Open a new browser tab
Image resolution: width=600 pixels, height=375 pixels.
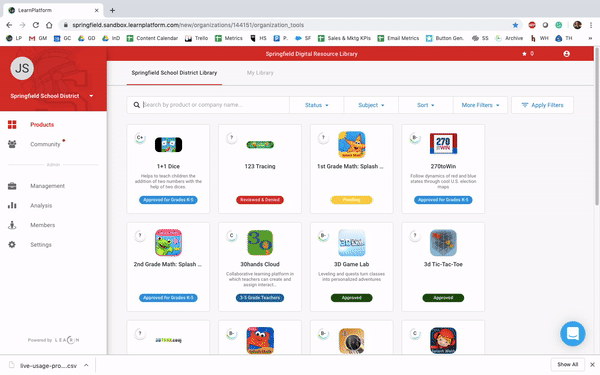[112, 10]
